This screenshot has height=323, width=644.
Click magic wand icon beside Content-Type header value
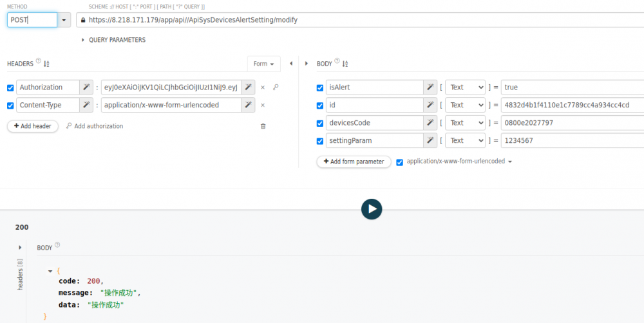[x=249, y=105]
